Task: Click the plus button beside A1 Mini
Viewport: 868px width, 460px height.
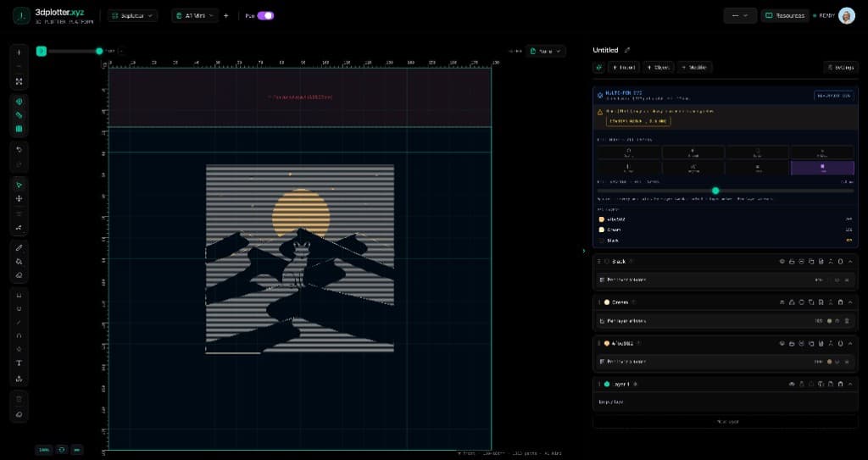Action: click(x=225, y=15)
